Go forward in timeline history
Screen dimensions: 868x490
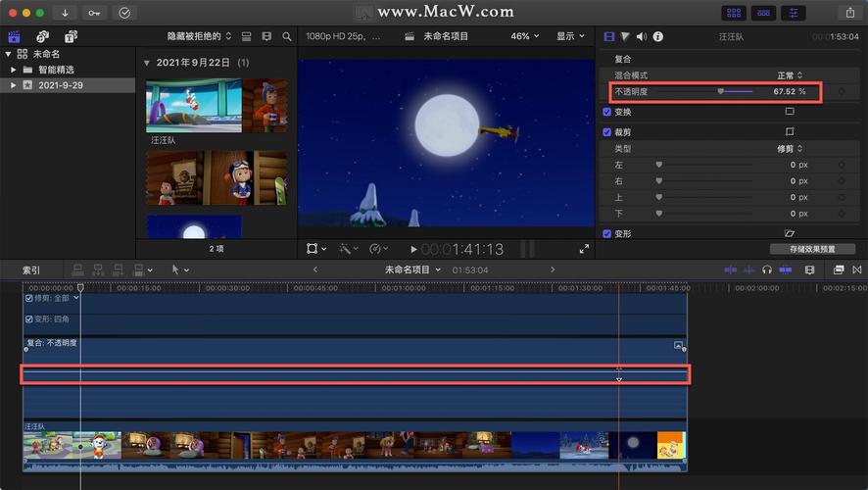click(x=552, y=269)
